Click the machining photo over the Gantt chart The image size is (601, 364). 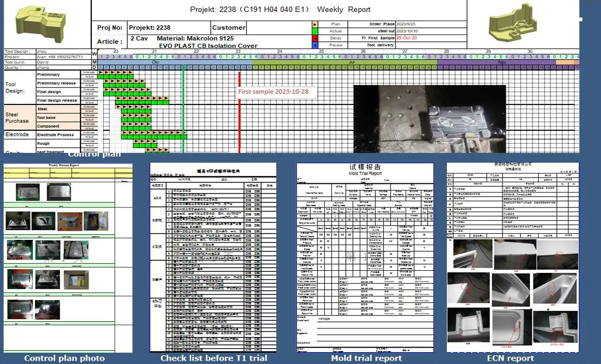[x=429, y=119]
